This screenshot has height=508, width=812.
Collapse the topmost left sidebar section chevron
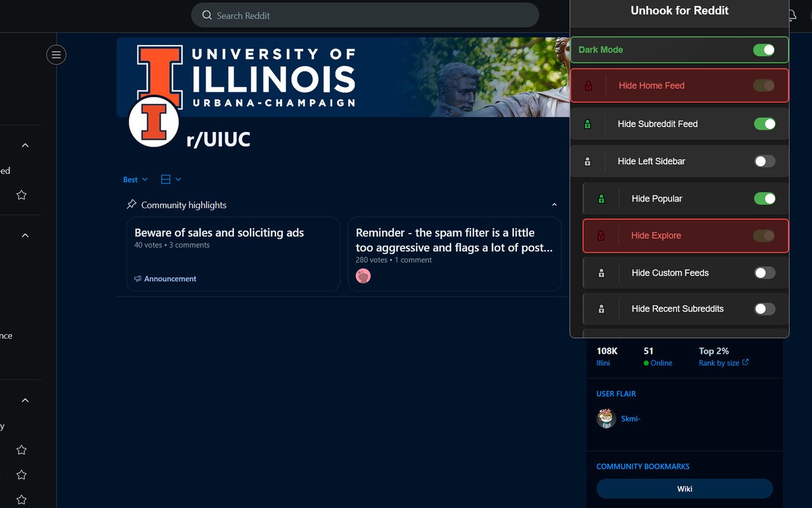coord(25,145)
